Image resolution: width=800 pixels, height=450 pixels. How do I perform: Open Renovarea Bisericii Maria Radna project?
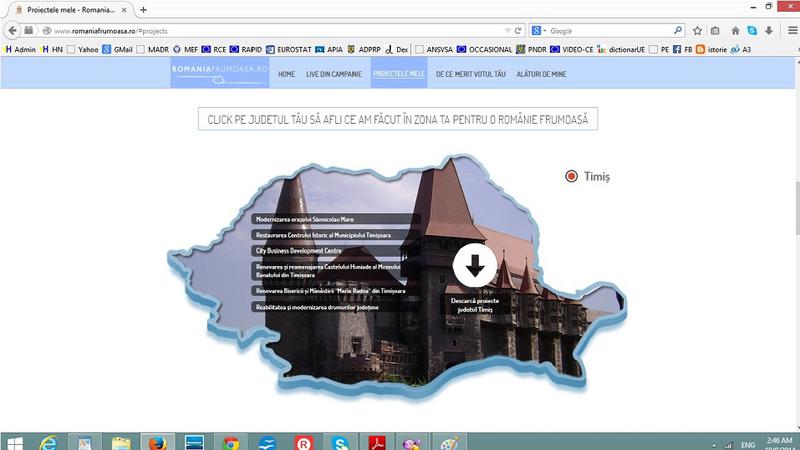335,290
